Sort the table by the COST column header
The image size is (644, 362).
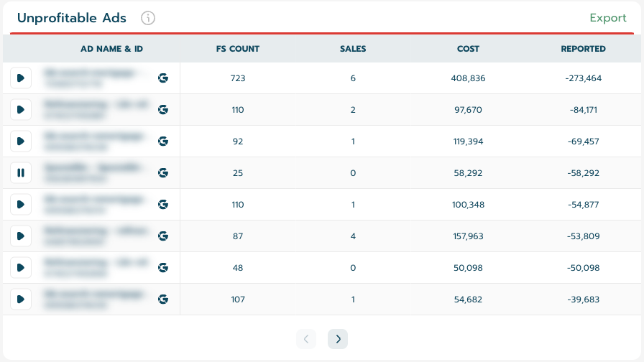468,50
